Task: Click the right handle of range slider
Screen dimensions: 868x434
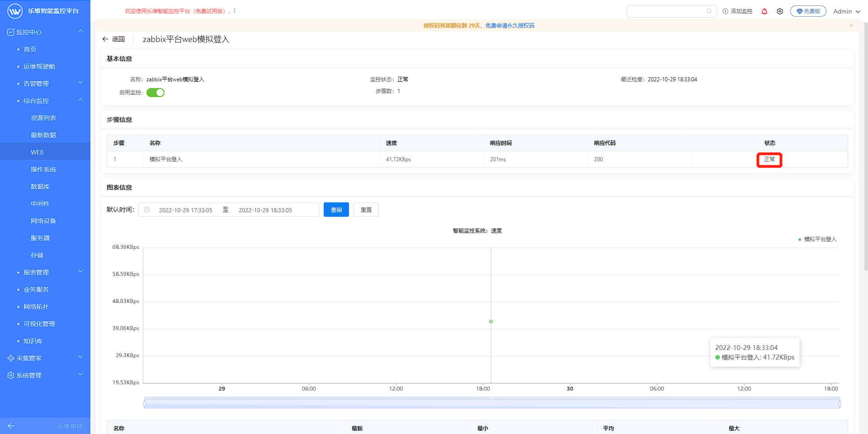Action: (x=840, y=404)
